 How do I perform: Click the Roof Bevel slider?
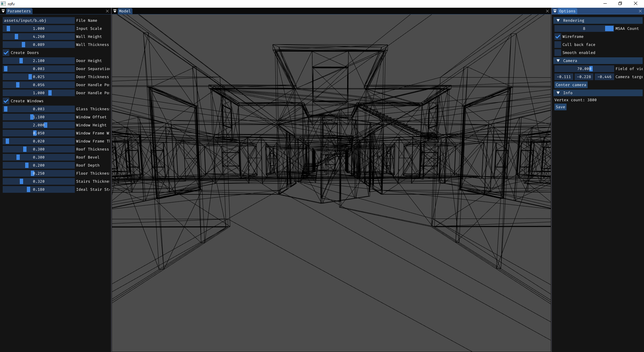(x=39, y=157)
